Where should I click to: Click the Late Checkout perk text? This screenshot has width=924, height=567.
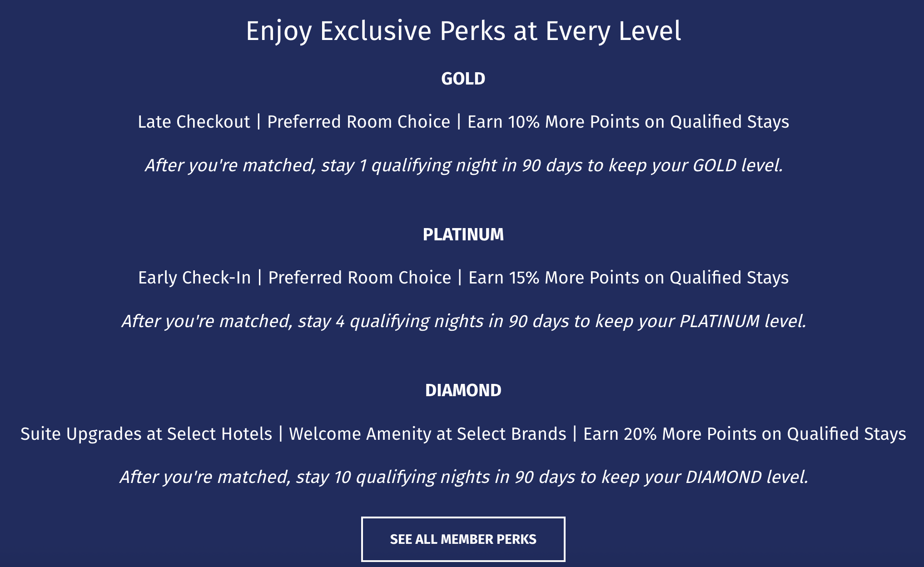194,122
